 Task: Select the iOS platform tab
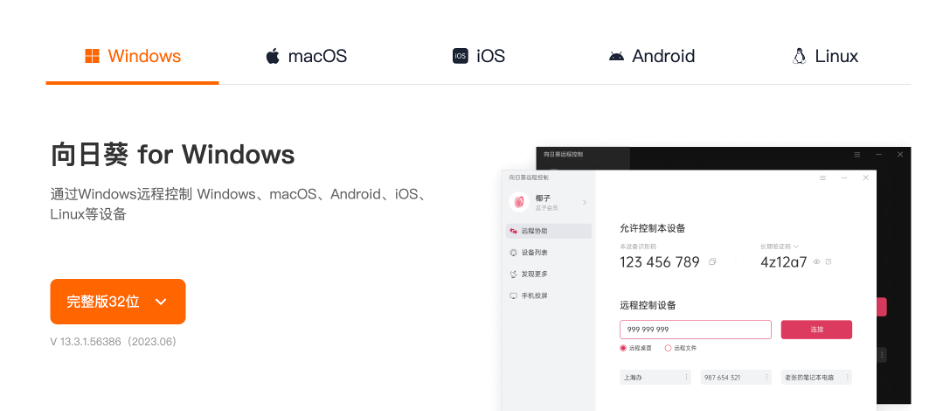(x=478, y=56)
